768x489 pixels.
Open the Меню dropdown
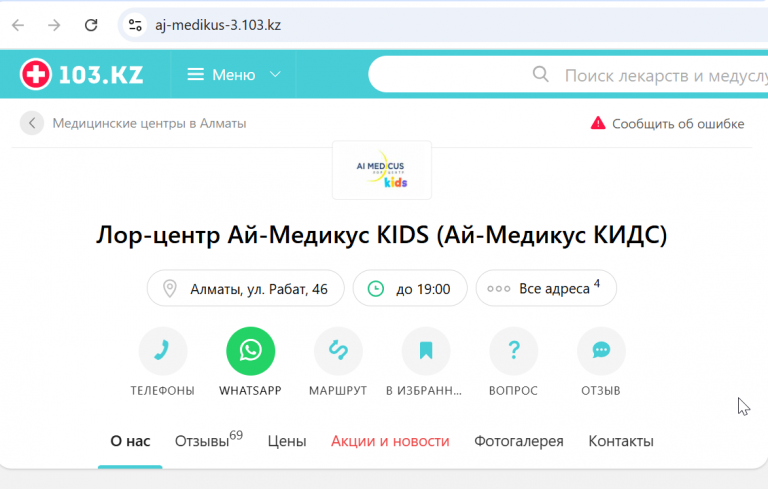[234, 74]
